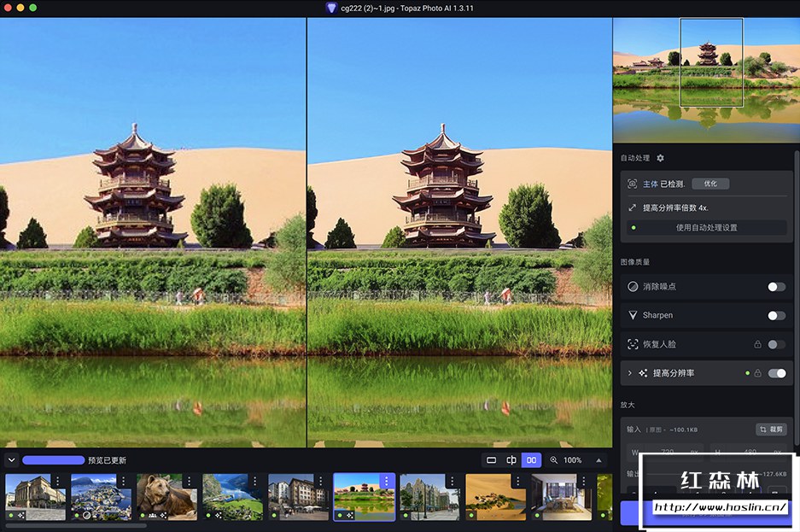Expand the view options arrow beside 100%
This screenshot has width=800, height=532.
click(x=598, y=460)
